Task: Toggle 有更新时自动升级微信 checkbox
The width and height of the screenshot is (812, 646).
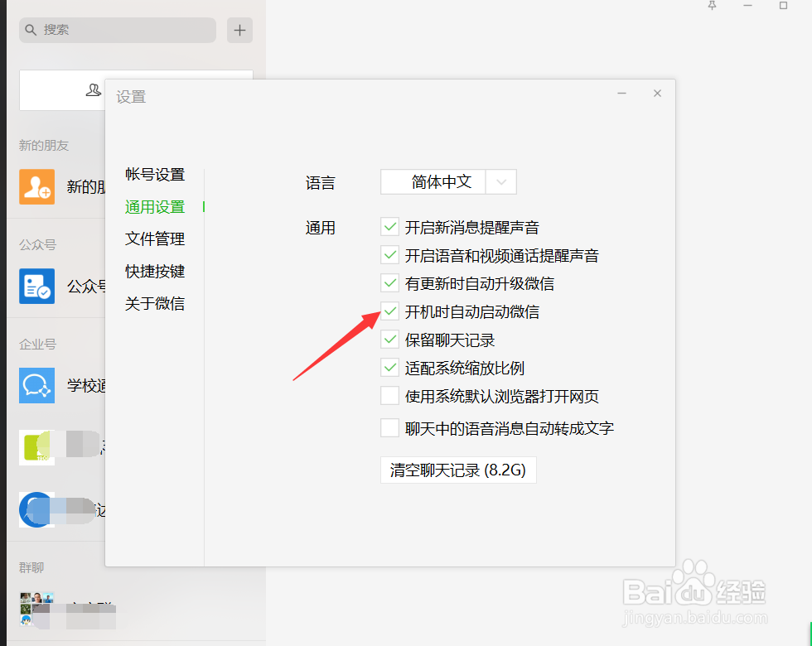Action: pyautogui.click(x=390, y=282)
